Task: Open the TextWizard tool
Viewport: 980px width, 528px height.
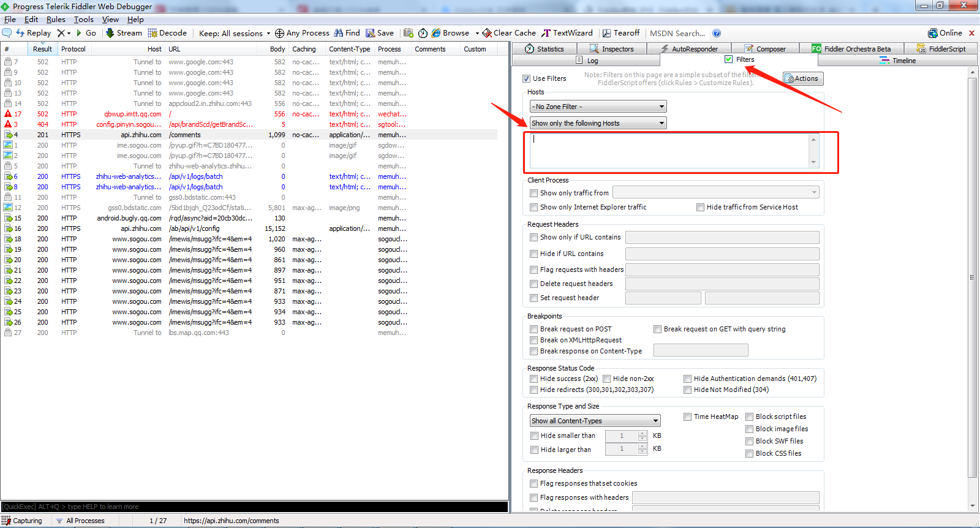Action: [567, 33]
